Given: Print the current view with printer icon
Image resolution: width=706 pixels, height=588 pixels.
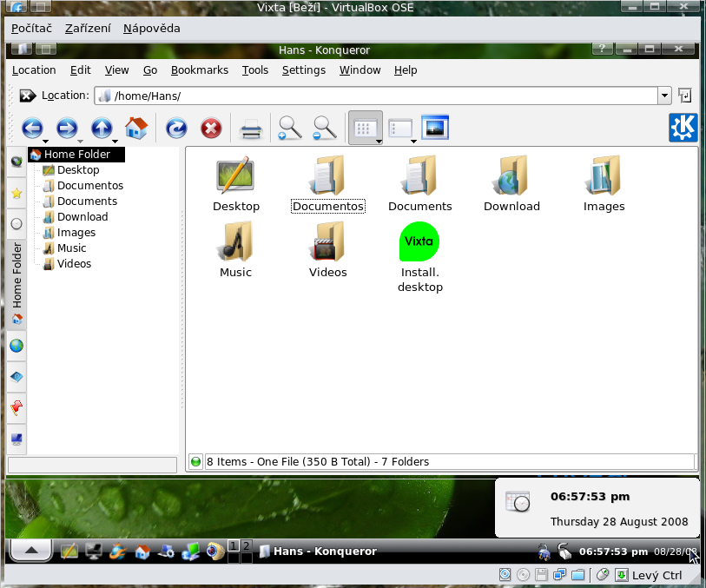Looking at the screenshot, I should coord(251,129).
